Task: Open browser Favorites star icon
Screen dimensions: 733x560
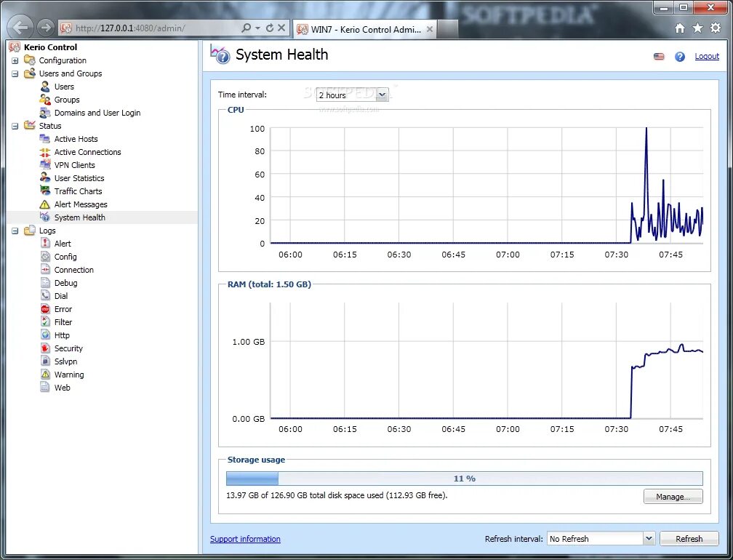Action: pos(697,28)
